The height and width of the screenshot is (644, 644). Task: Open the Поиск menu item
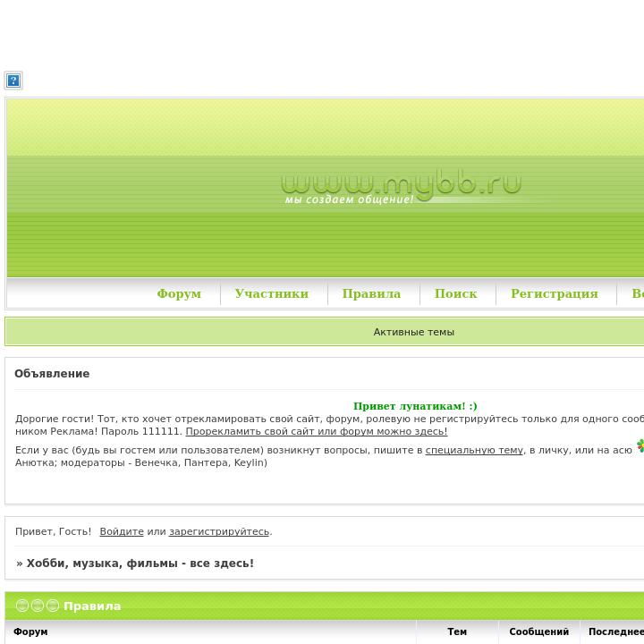point(456,293)
